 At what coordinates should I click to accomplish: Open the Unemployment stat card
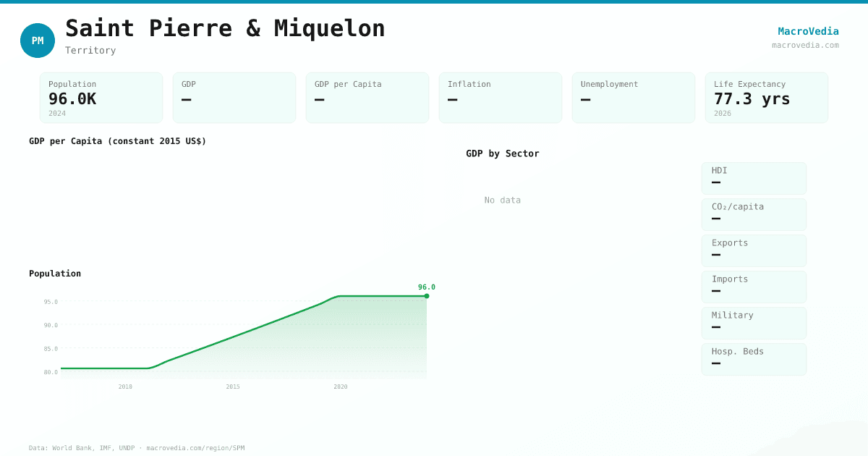pos(634,98)
